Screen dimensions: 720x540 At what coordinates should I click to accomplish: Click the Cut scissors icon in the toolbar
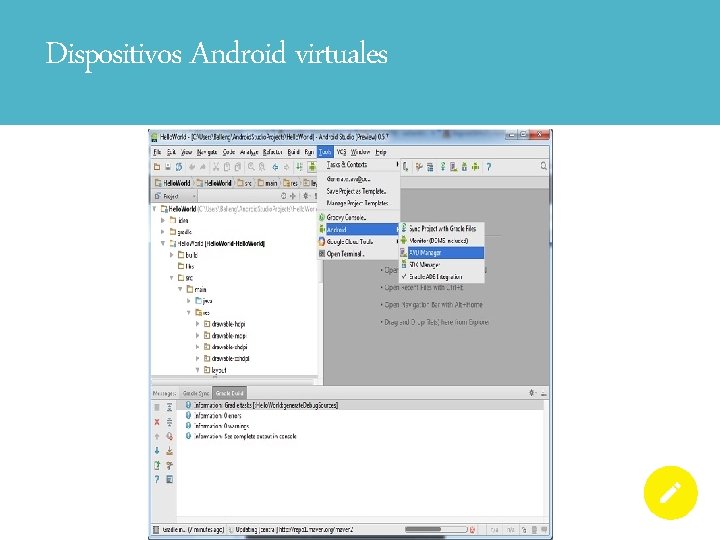coord(215,167)
